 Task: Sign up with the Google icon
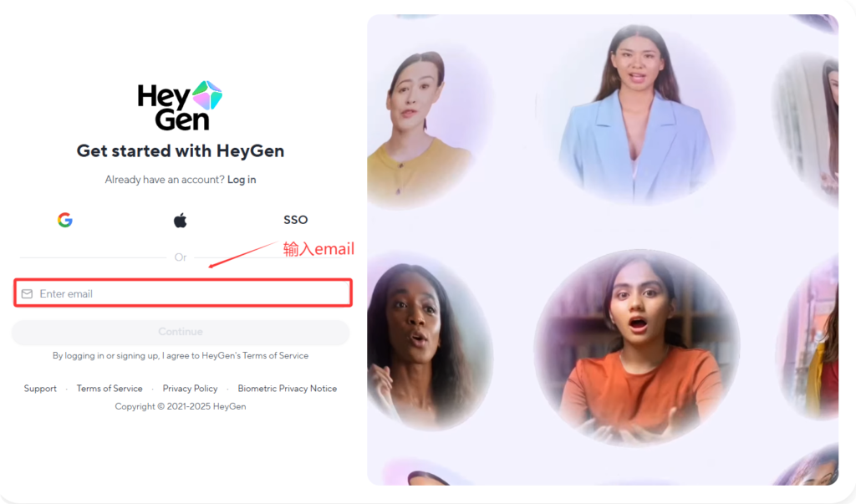point(65,220)
